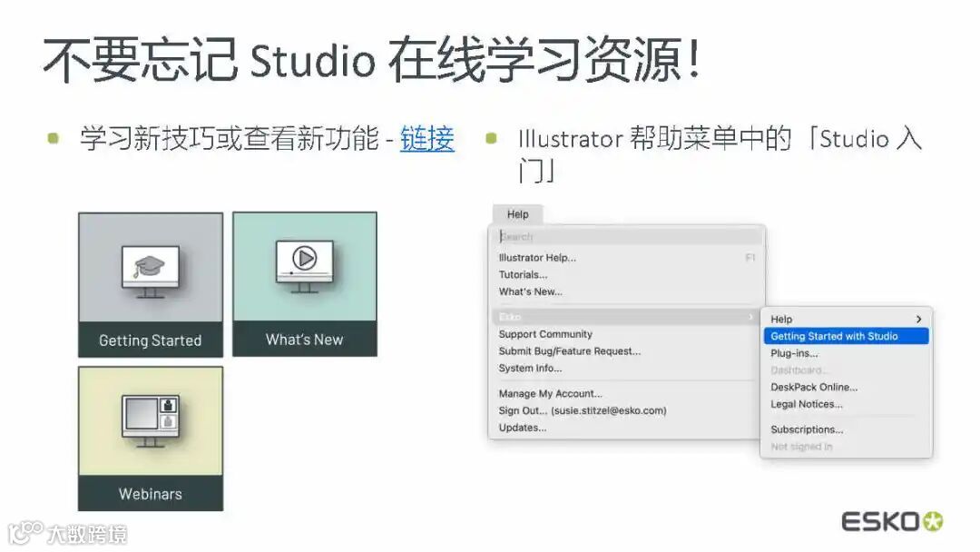Viewport: 980px width, 552px height.
Task: Click the ESKO logo
Action: click(x=892, y=521)
